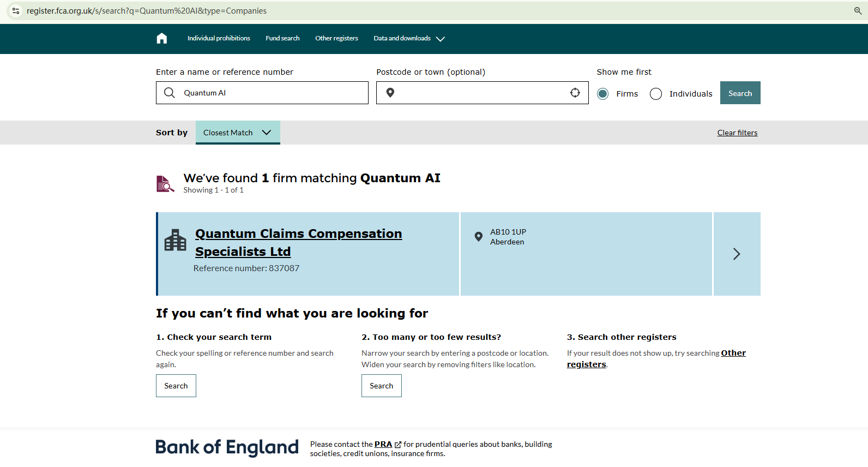868x467 pixels.
Task: Open Individual prohibitions menu item
Action: (x=219, y=38)
